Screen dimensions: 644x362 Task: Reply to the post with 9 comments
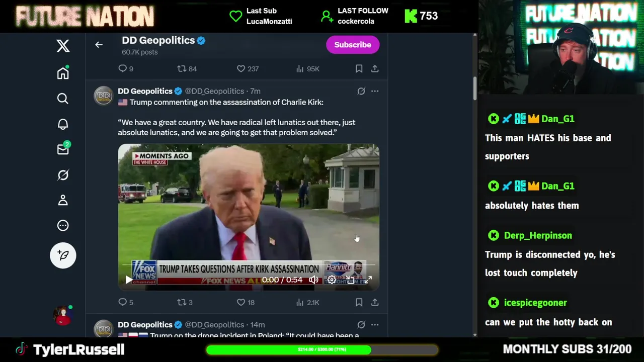[x=125, y=68]
